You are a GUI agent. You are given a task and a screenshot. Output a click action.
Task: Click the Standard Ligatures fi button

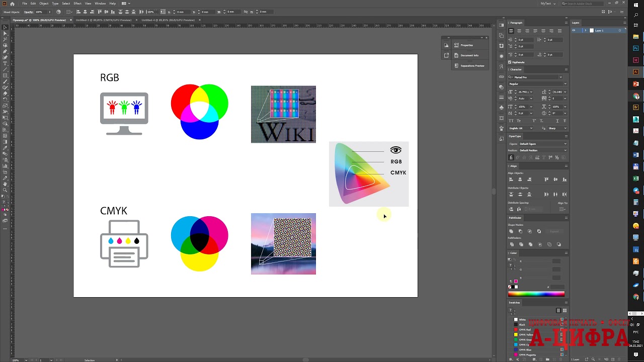[x=511, y=157]
